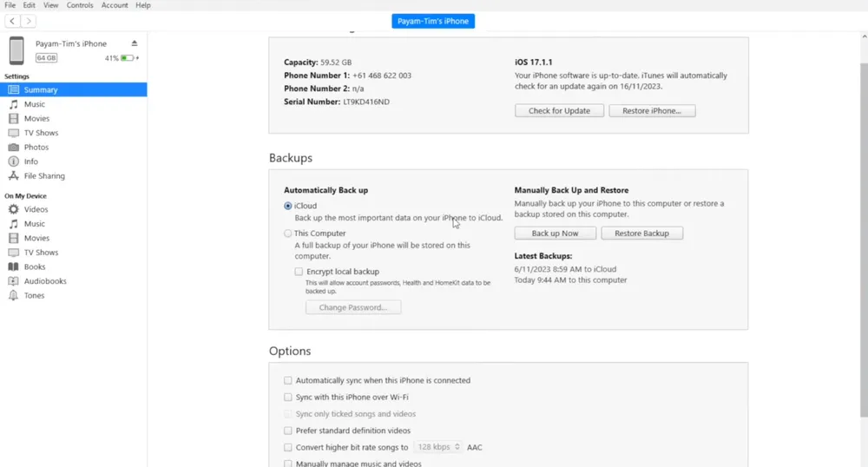The width and height of the screenshot is (868, 467).
Task: Enable Sync with this iPhone over Wi-Fi
Action: point(288,398)
